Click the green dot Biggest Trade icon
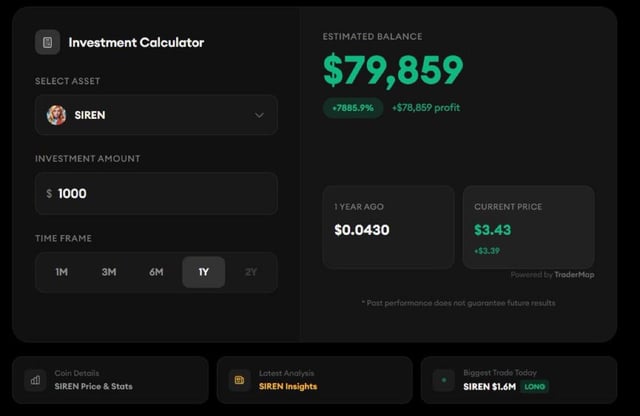 coord(444,380)
